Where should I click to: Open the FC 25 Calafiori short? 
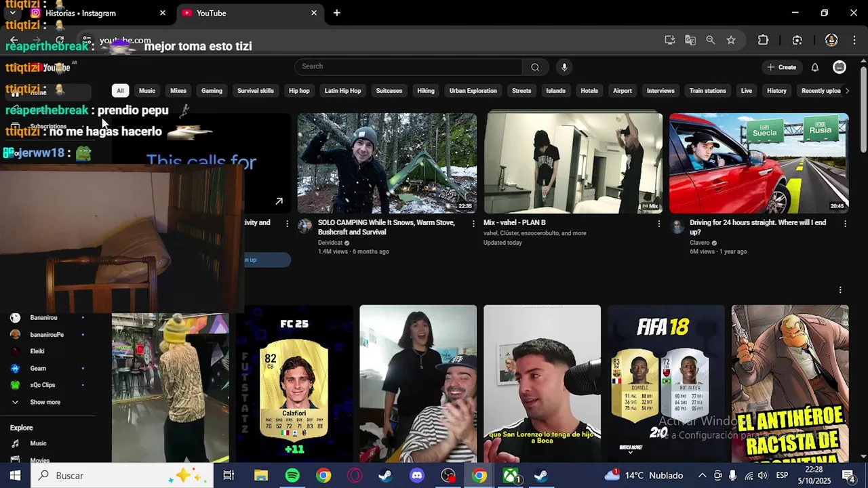(294, 384)
